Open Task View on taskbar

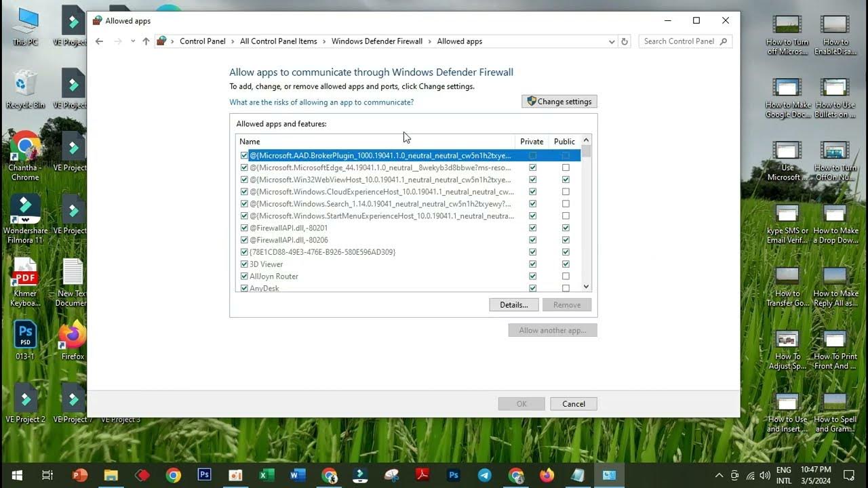[47, 475]
